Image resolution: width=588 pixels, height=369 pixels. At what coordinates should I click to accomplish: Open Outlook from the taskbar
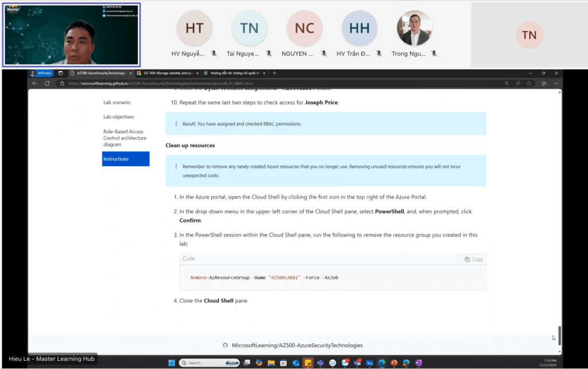point(296,363)
